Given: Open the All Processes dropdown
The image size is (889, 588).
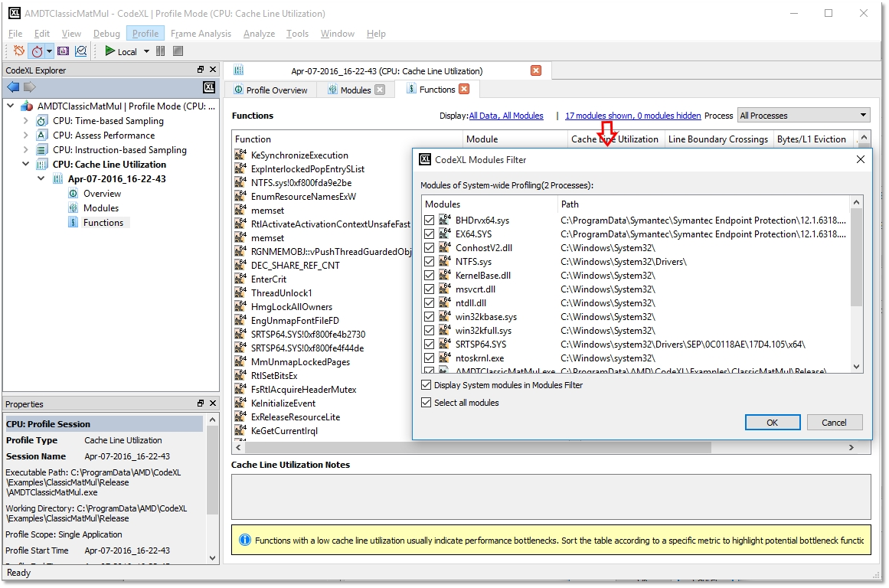Looking at the screenshot, I should pos(803,115).
